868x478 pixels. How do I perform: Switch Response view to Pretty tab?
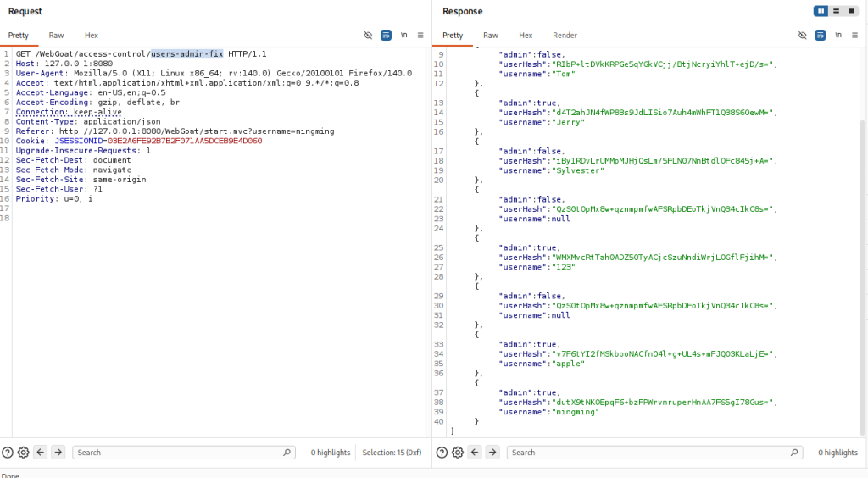pos(453,36)
